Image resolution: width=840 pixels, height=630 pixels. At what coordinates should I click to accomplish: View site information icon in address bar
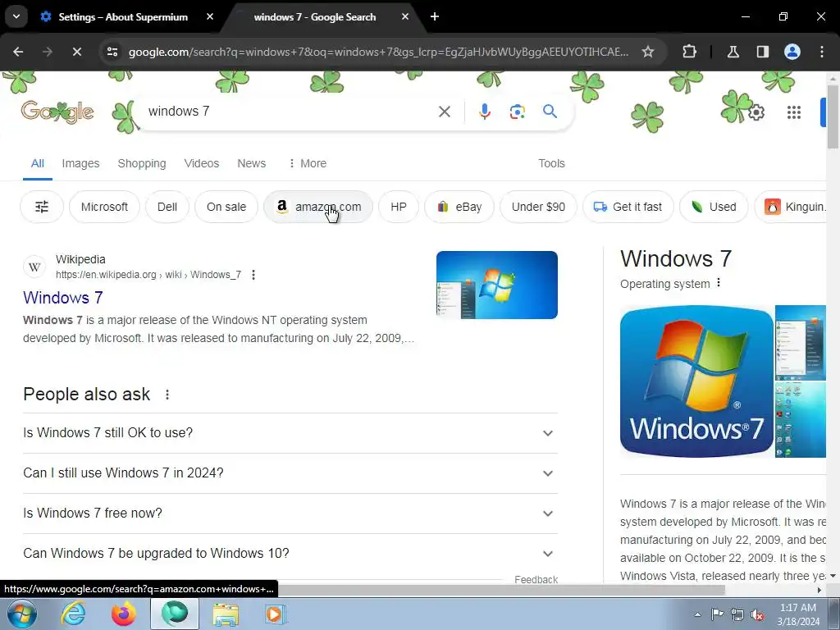(112, 52)
